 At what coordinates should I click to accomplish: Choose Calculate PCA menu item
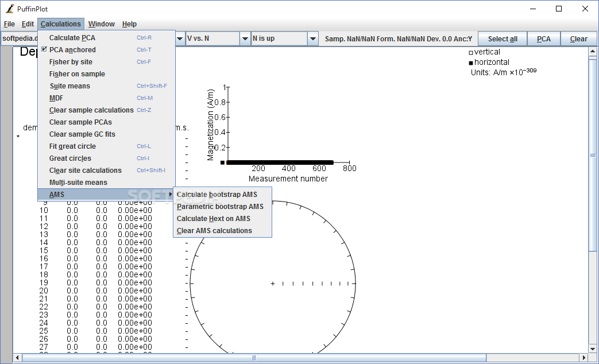point(107,38)
